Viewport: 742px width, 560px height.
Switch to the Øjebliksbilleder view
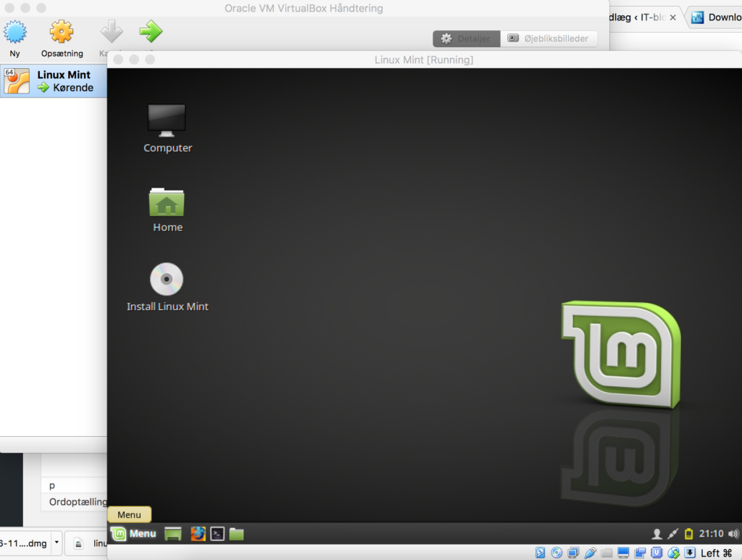pos(549,39)
